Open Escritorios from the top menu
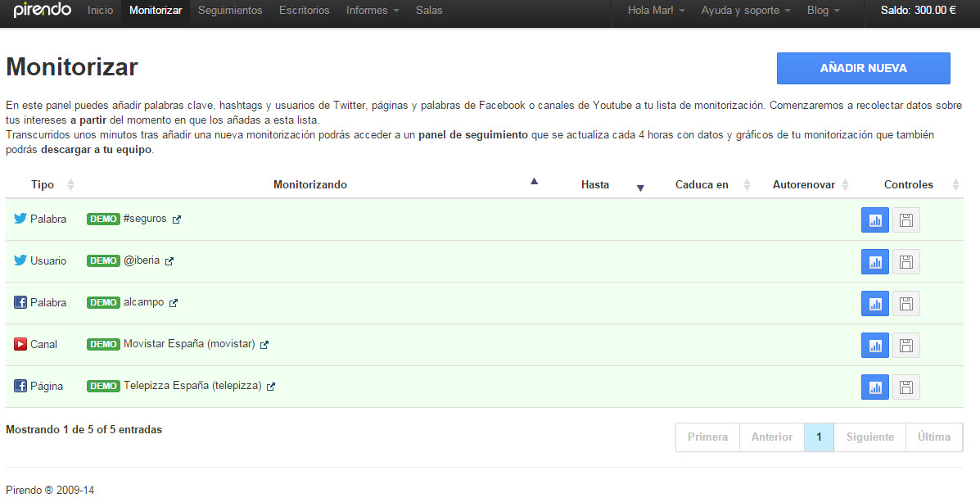 [304, 11]
